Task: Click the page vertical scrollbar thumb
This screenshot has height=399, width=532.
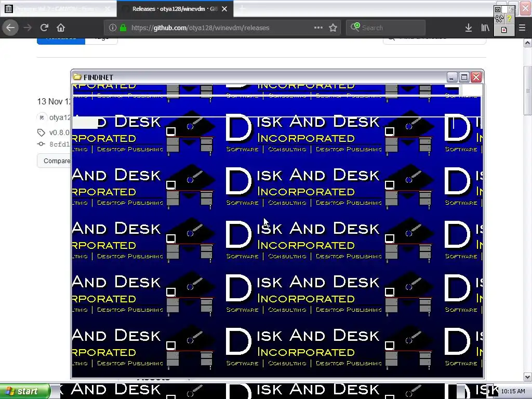Action: [x=528, y=91]
